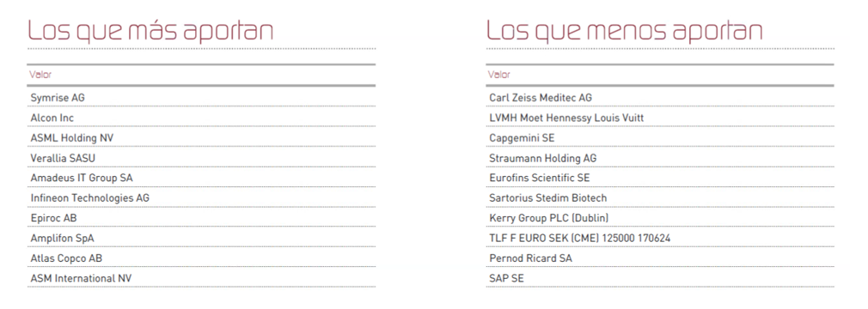868x309 pixels.
Task: Select the Verallia SASU row
Action: click(x=201, y=158)
